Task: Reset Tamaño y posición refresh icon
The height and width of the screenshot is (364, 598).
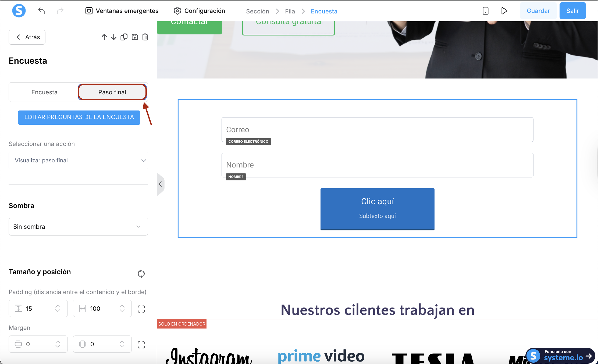Action: pyautogui.click(x=141, y=274)
